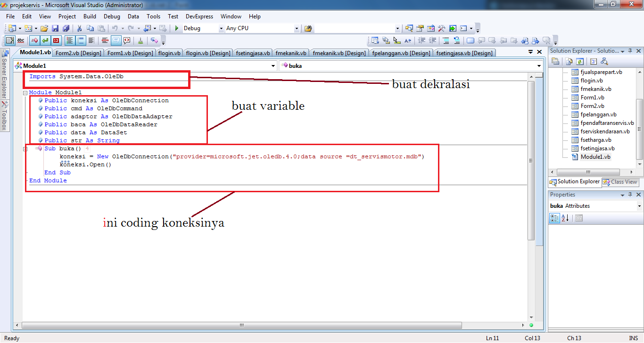
Task: Click the Save All icon
Action: tap(66, 28)
